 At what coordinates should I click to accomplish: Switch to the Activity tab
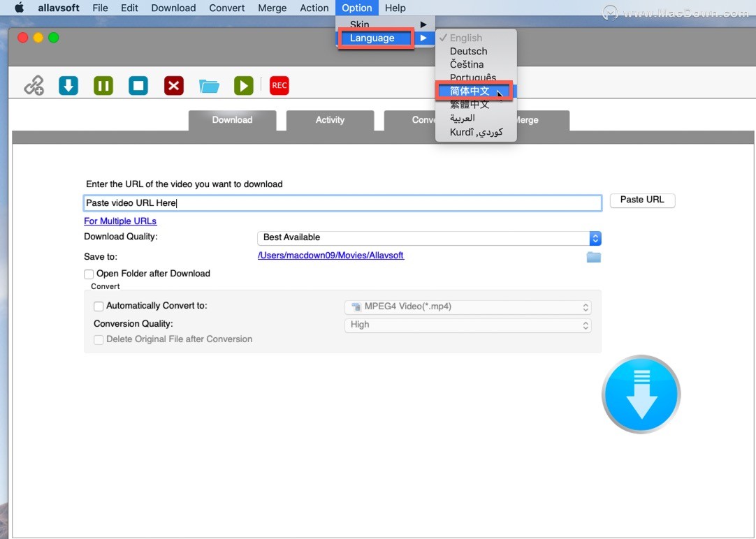coord(330,120)
